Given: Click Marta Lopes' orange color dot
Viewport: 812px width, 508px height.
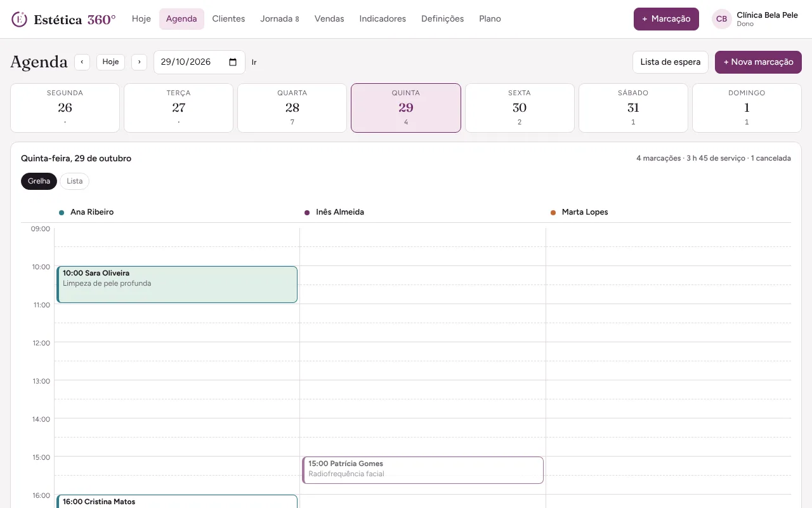Looking at the screenshot, I should [553, 213].
